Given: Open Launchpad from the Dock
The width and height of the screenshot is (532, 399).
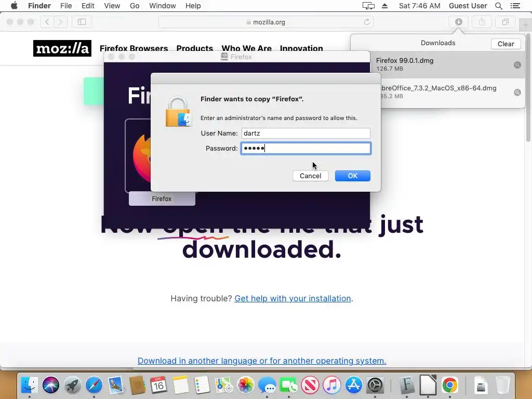Looking at the screenshot, I should [73, 385].
